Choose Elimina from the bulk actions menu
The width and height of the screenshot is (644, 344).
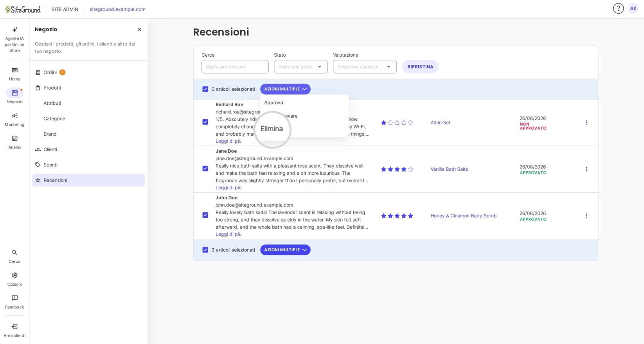click(x=272, y=129)
